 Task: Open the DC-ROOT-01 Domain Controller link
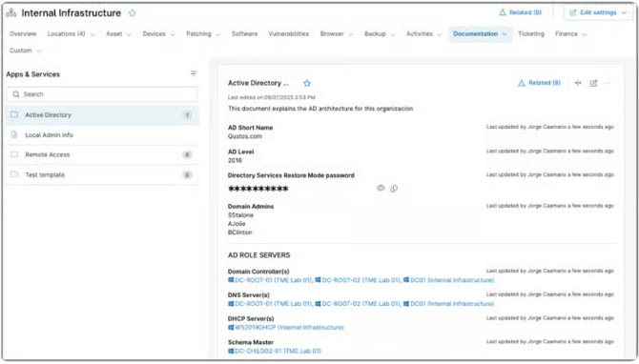click(x=270, y=280)
